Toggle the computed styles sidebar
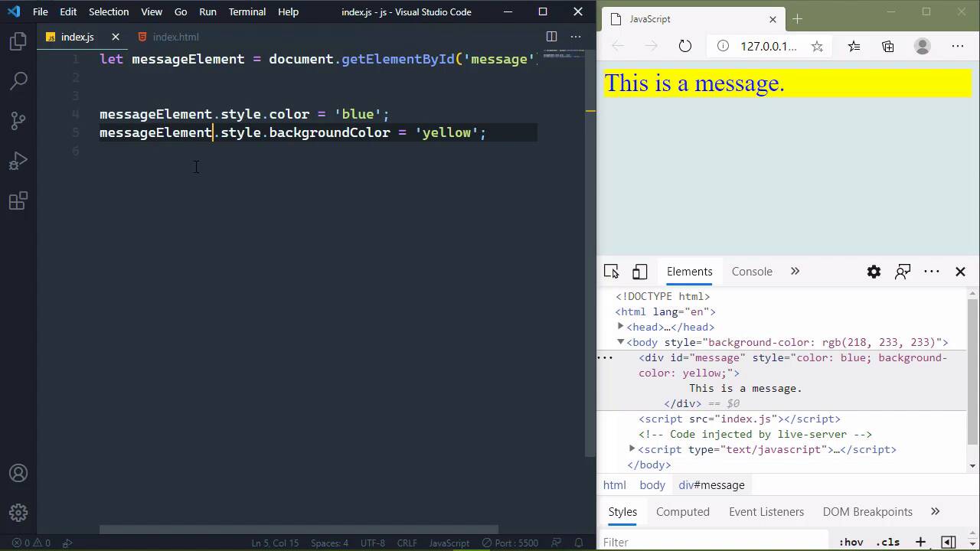Screen dimensions: 980x551 pos(949,542)
